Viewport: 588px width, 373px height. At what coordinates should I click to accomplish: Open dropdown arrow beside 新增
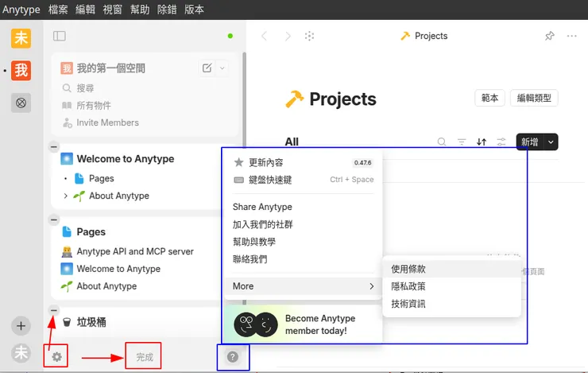click(551, 142)
